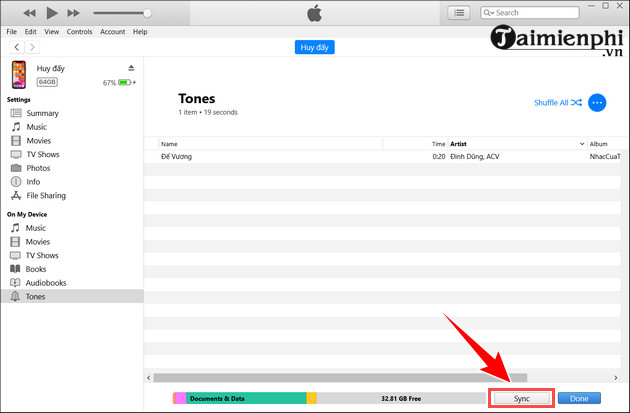
Task: Open File Sharing settings
Action: click(x=46, y=196)
